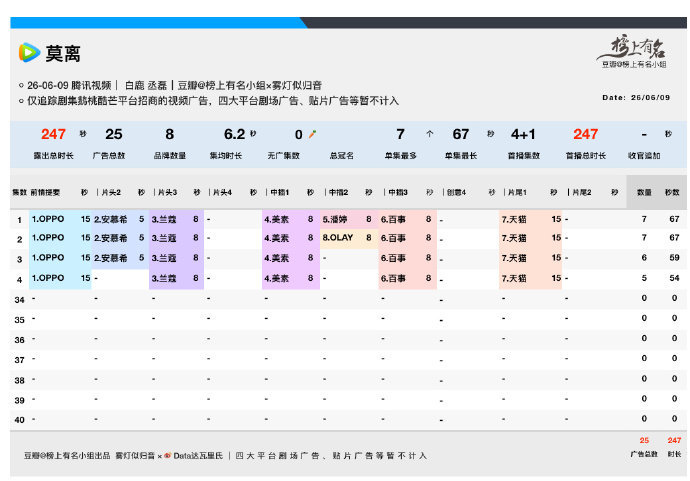Click the 54 seconds total for episode 4
The width and height of the screenshot is (690, 481).
674,278
